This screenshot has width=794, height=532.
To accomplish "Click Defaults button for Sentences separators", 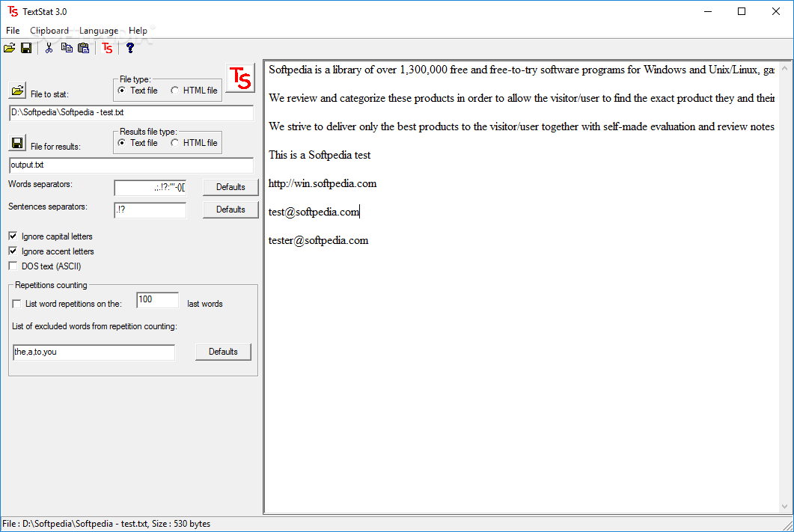I will 230,210.
